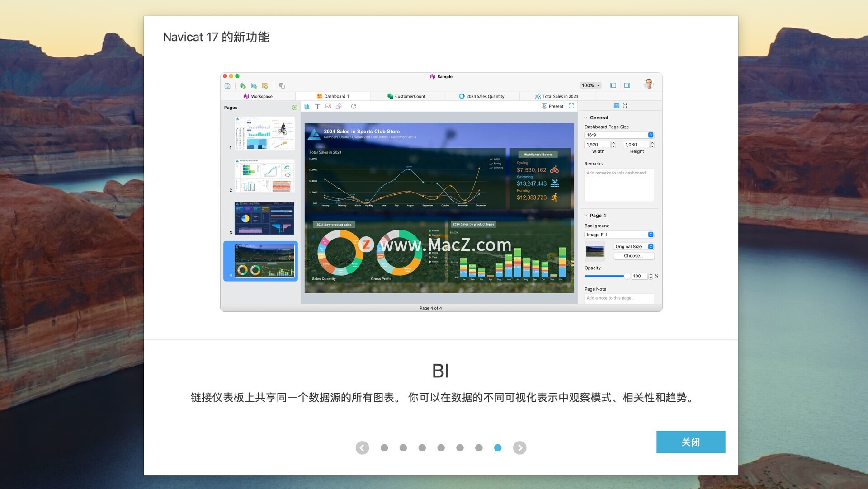Open the 16:9 page size dropdown

click(619, 135)
